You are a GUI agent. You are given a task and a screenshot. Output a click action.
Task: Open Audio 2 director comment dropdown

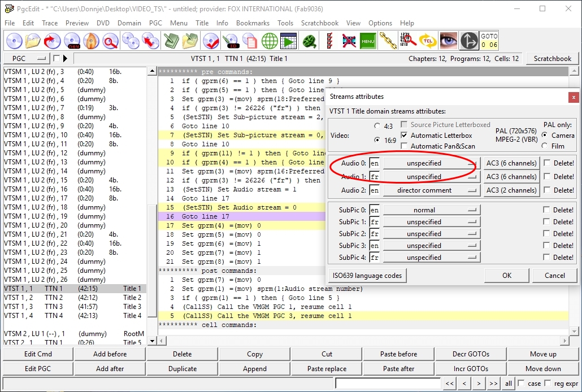point(432,190)
